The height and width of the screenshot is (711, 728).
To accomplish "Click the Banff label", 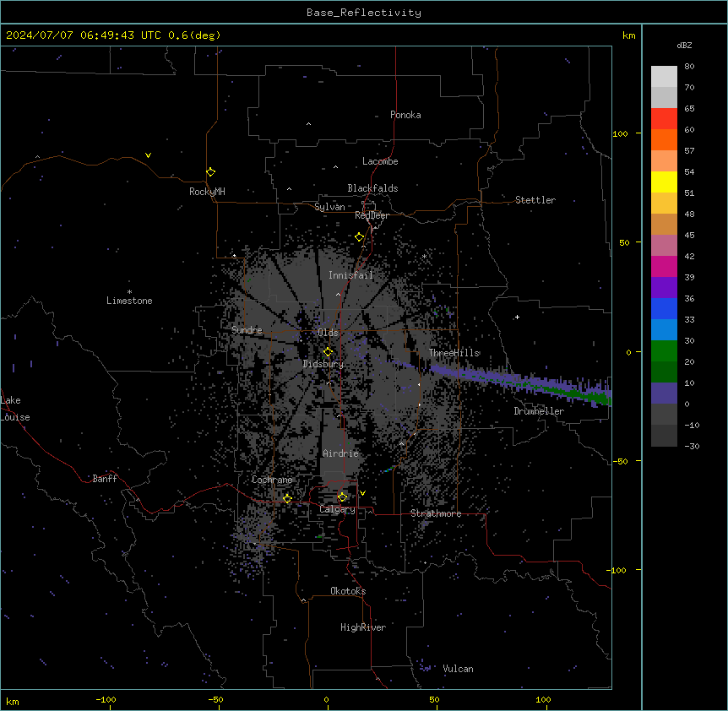I will tap(105, 479).
